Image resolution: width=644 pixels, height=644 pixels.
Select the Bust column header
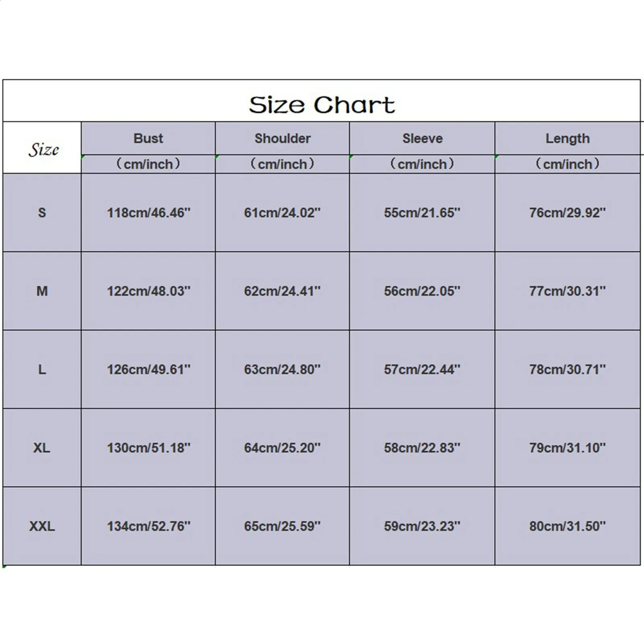[x=148, y=138]
